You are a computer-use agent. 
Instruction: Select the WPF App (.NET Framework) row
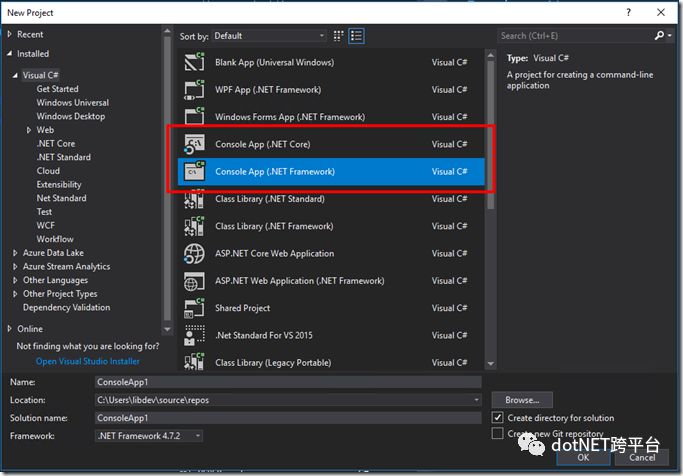(x=331, y=90)
